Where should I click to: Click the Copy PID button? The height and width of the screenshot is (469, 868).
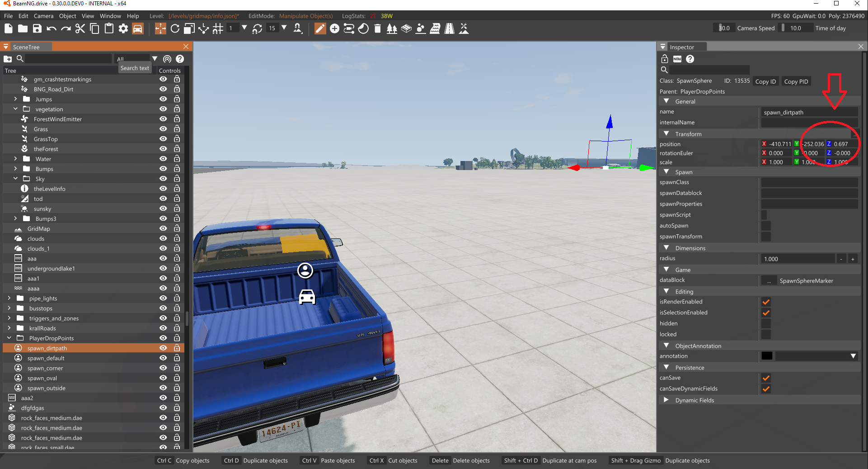click(x=796, y=81)
